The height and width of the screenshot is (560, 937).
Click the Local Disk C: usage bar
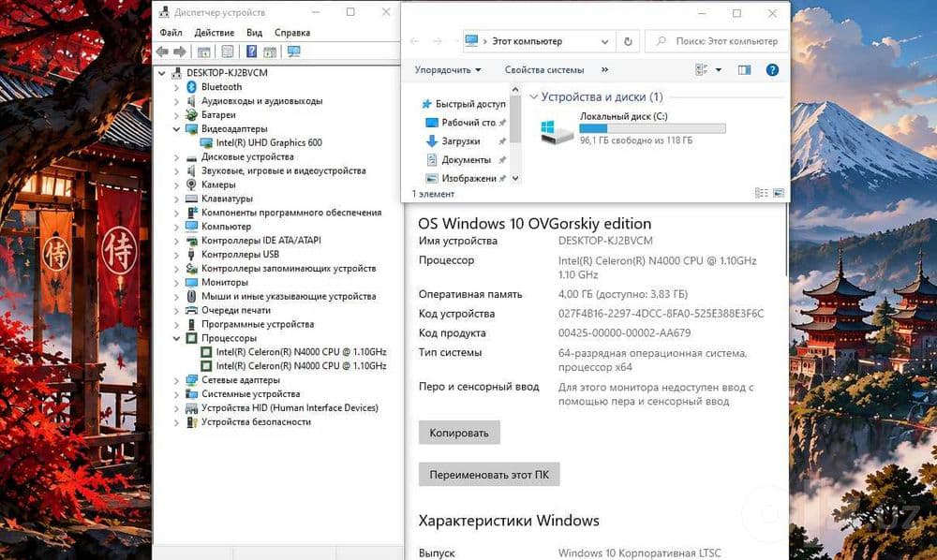point(652,128)
